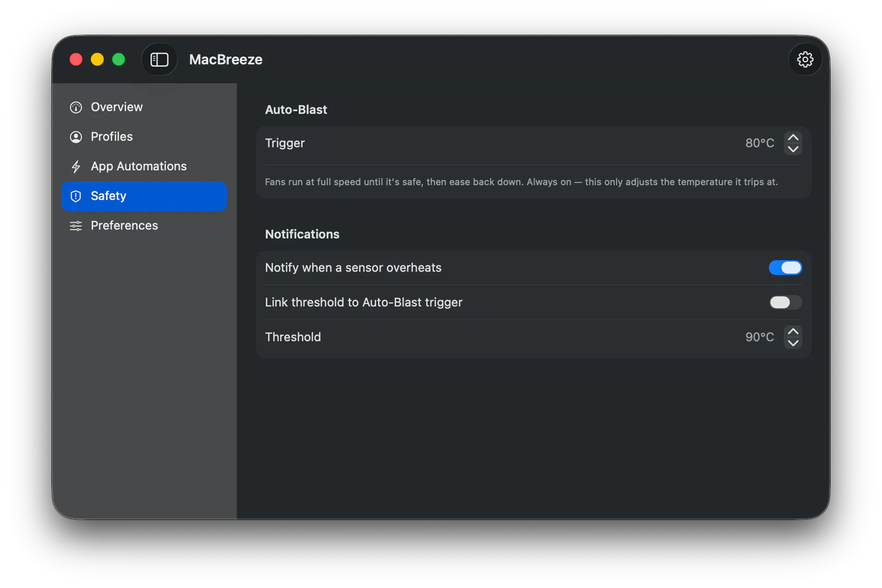Maximize window with green button

[x=119, y=60]
